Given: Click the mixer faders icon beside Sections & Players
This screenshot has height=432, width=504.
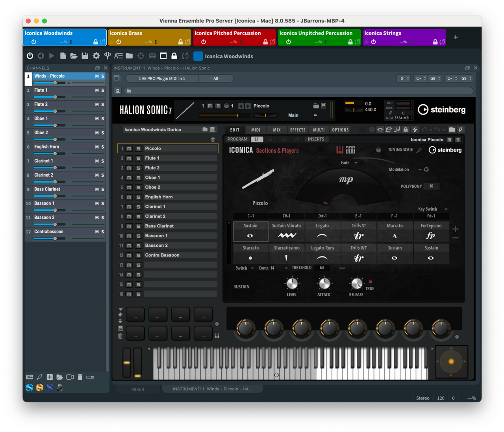Looking at the screenshot, I should [350, 150].
